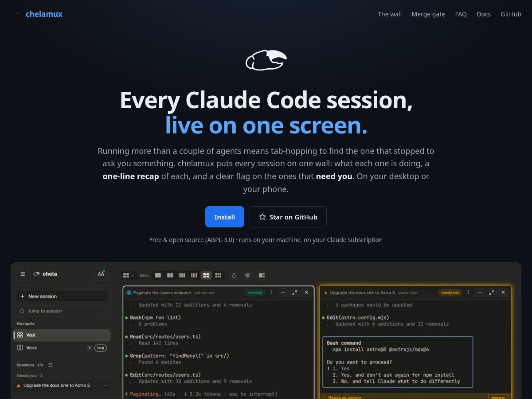Image resolution: width=532 pixels, height=399 pixels.
Task: Click the Star on GitHub button
Action: click(288, 217)
